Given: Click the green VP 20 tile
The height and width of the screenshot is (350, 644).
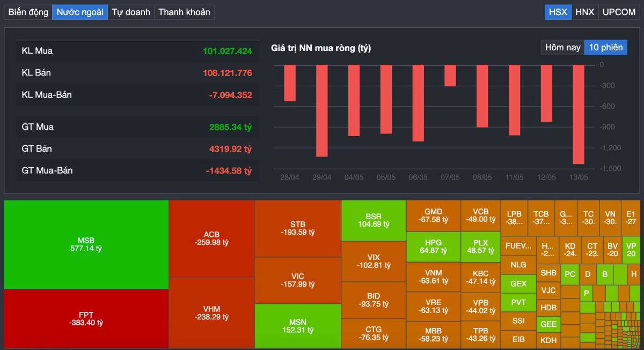Looking at the screenshot, I should (631, 250).
